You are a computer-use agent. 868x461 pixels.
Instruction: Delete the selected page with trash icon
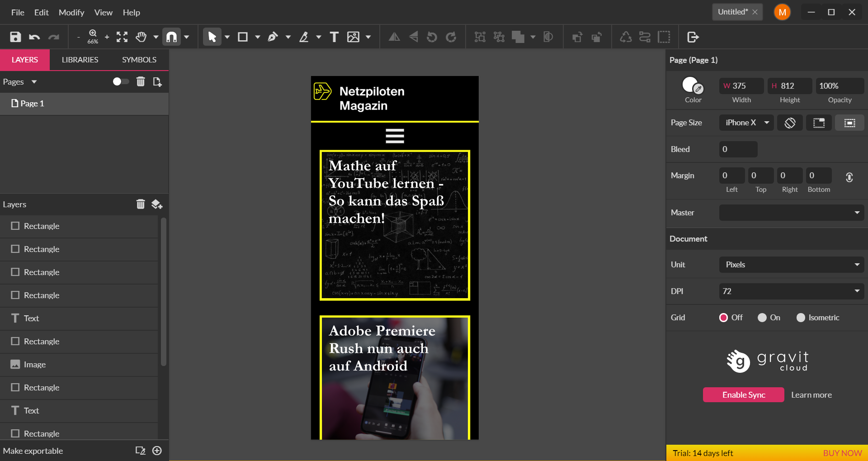(141, 81)
